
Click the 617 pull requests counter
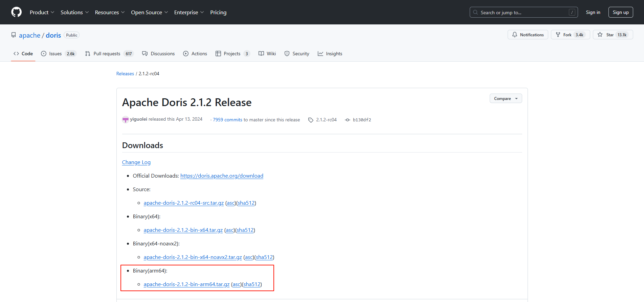point(129,54)
